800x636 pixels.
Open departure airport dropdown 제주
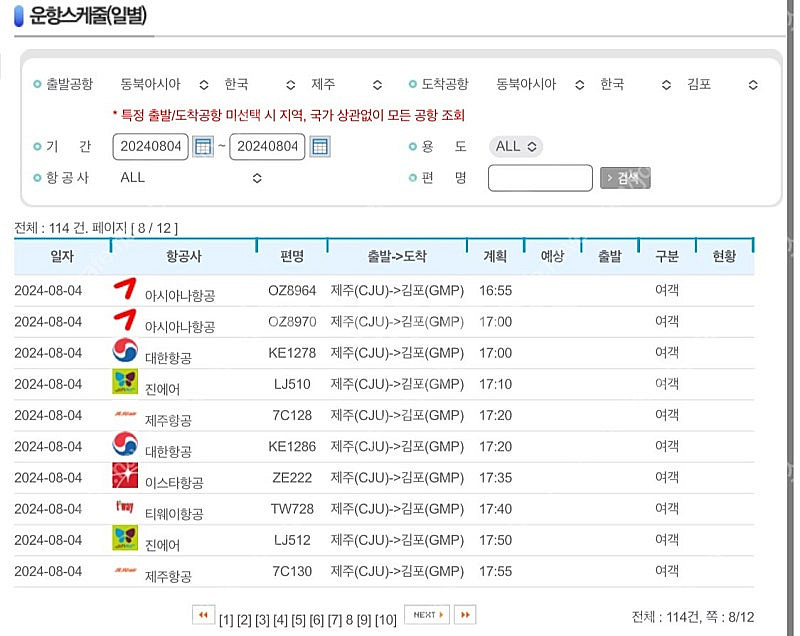click(x=347, y=84)
